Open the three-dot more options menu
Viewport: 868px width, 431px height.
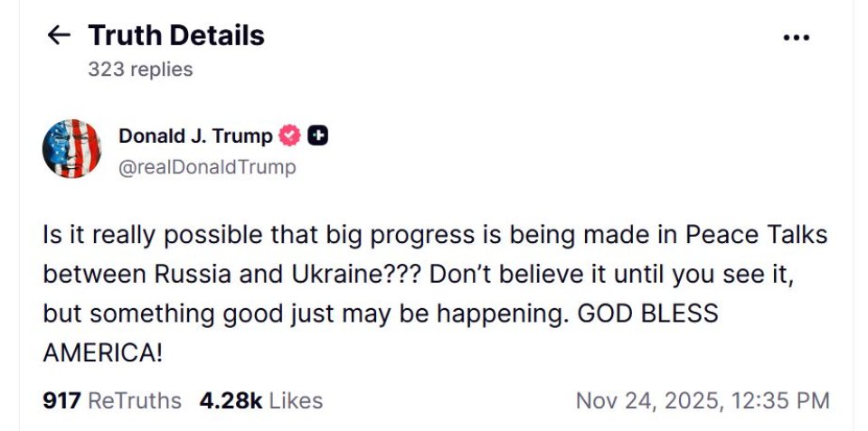point(796,37)
